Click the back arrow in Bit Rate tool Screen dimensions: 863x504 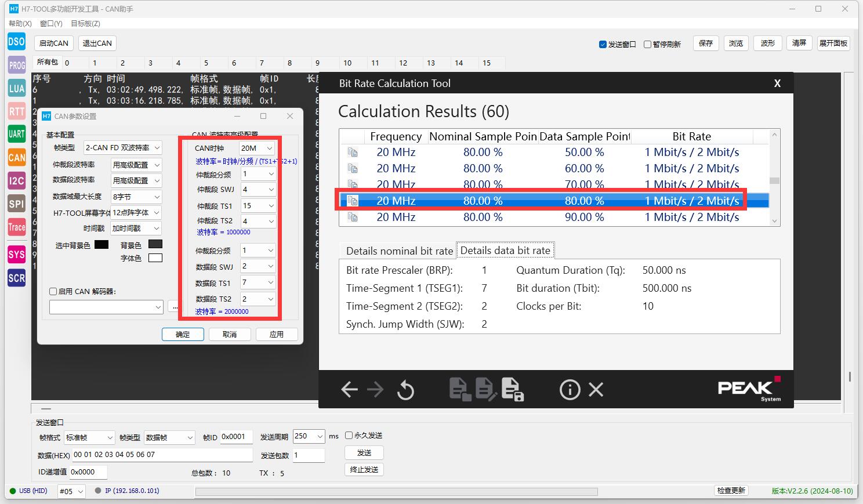coord(349,389)
